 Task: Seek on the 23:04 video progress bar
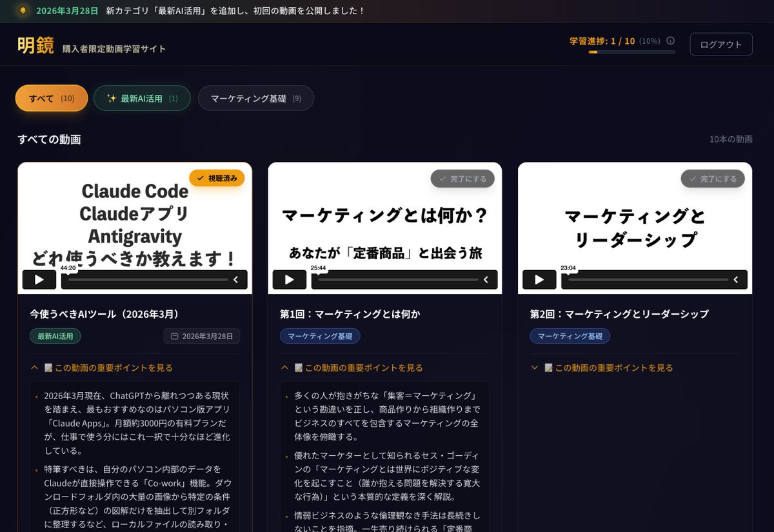click(x=648, y=279)
